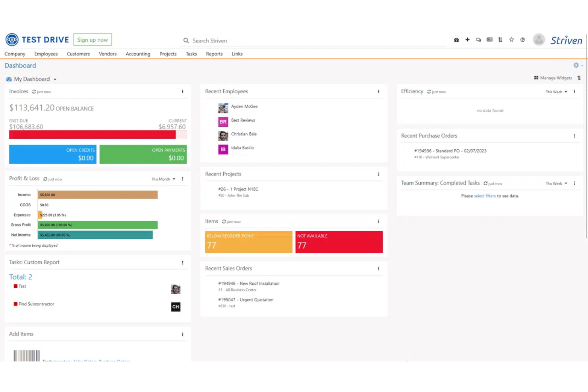Click the past due balance progress bar

[92, 135]
